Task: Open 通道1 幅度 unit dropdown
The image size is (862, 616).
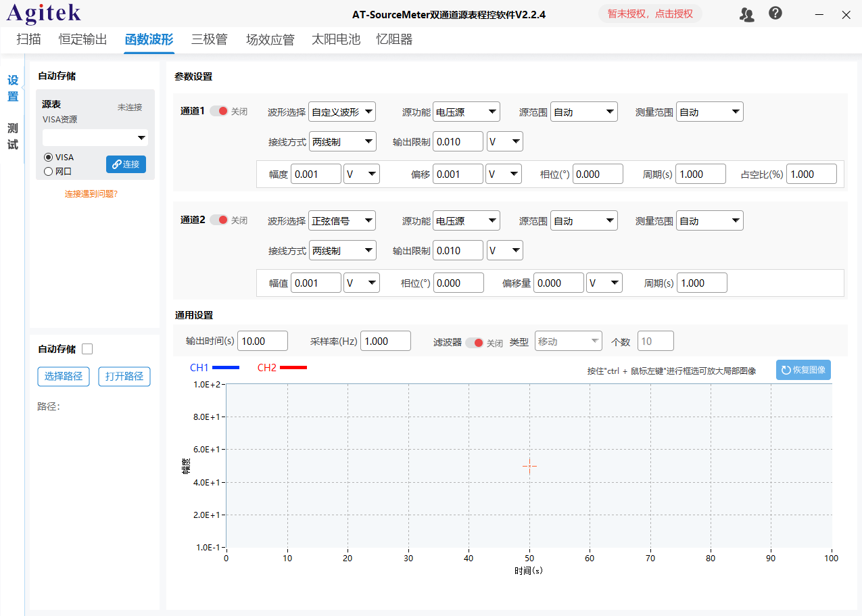Action: coord(362,174)
